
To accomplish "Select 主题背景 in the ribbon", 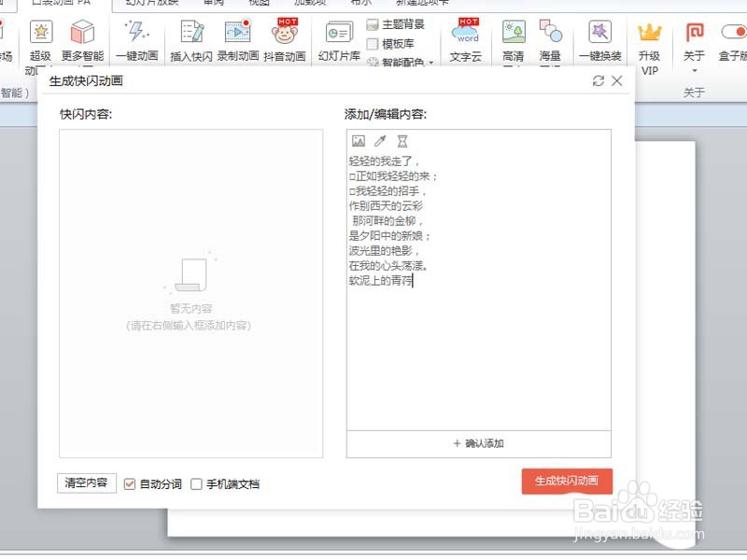I will tap(395, 24).
